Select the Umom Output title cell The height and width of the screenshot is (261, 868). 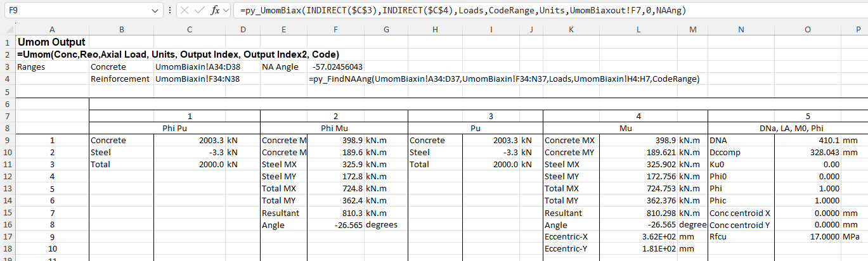click(x=52, y=42)
